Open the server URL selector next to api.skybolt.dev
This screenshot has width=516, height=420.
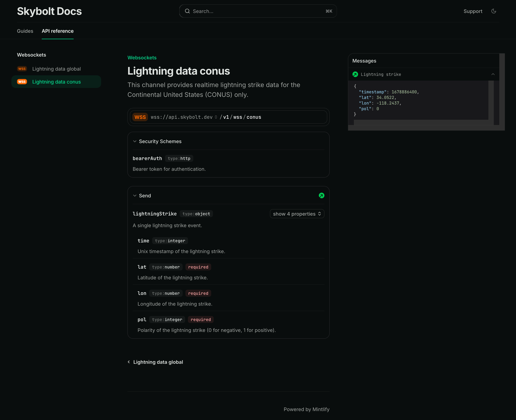216,117
